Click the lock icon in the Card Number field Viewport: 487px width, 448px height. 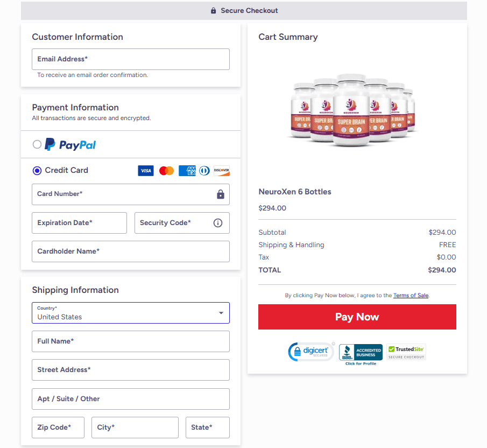pos(220,194)
